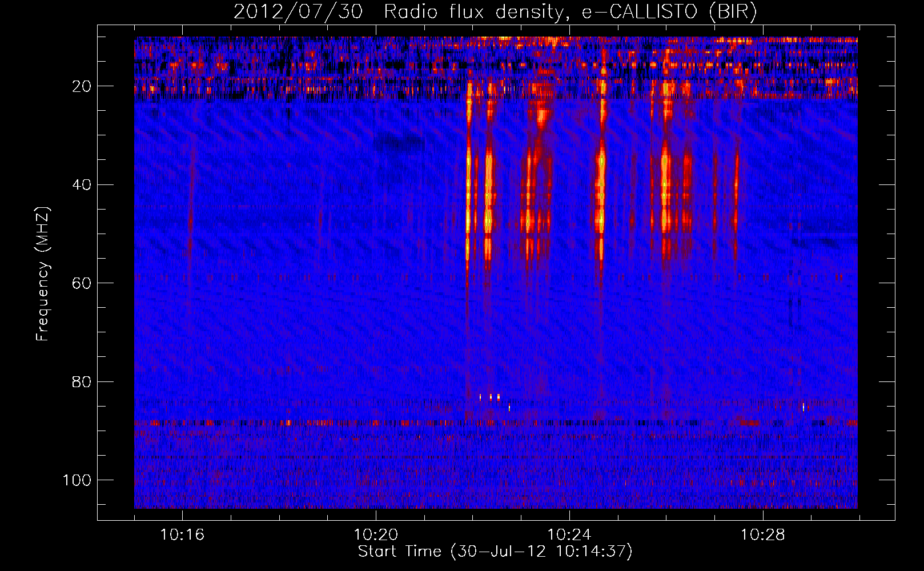Click the 80 frequency tick label
The height and width of the screenshot is (571, 924).
click(x=82, y=381)
